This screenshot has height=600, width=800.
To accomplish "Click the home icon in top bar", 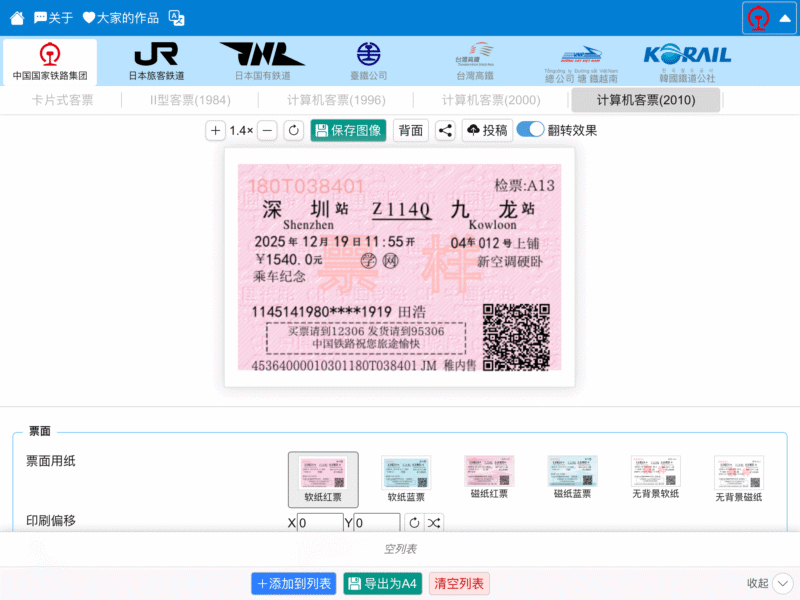I will [x=16, y=17].
